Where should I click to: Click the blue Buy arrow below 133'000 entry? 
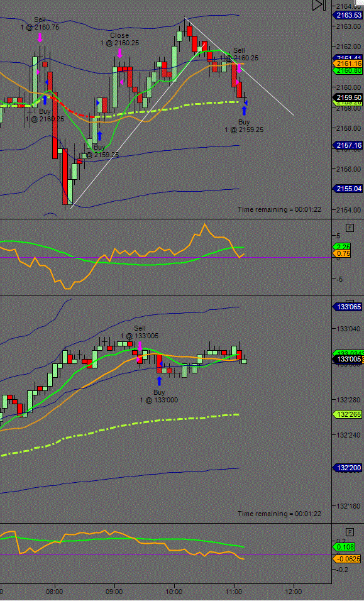click(160, 381)
